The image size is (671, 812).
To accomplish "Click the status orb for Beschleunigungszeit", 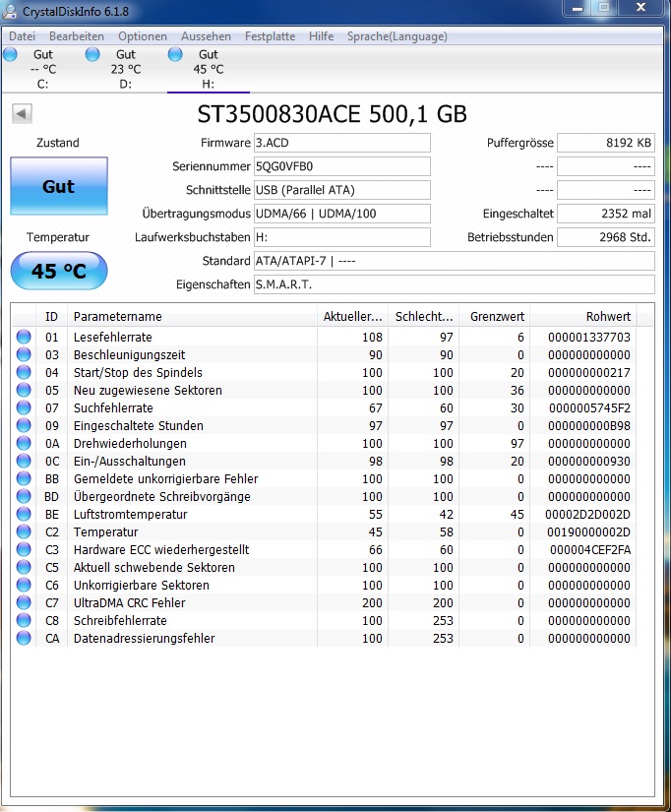I will coord(24,354).
